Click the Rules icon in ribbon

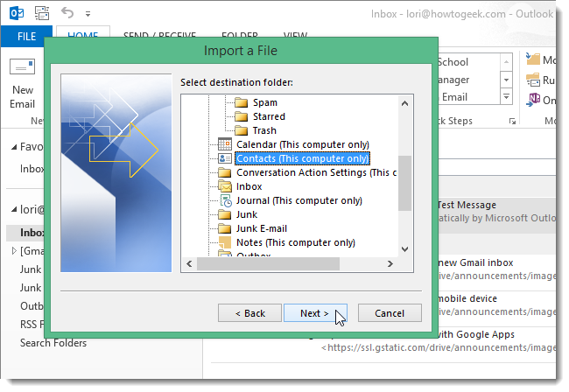coord(533,80)
